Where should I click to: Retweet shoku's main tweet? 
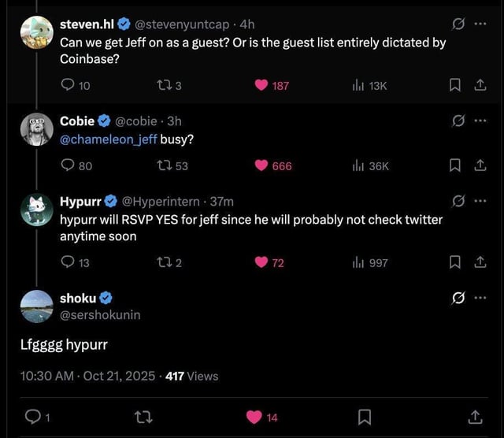point(143,416)
